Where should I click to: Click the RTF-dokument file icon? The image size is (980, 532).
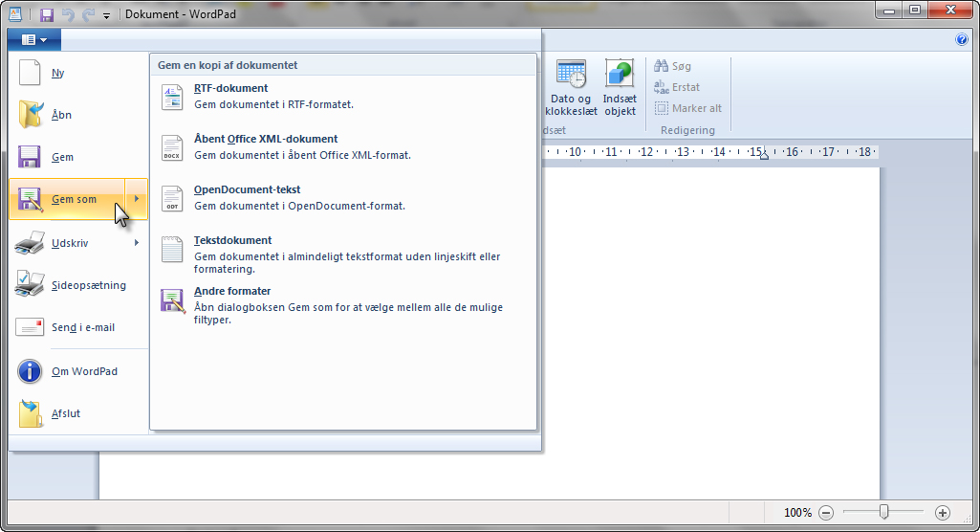(172, 98)
